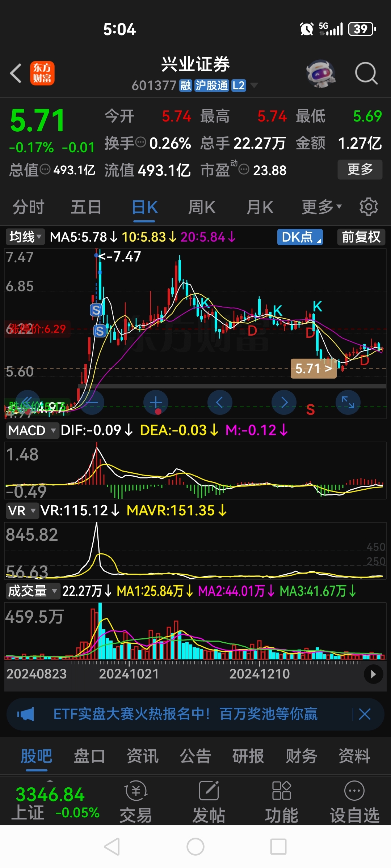
Task: Tap the 沪股通 badge
Action: point(212,86)
